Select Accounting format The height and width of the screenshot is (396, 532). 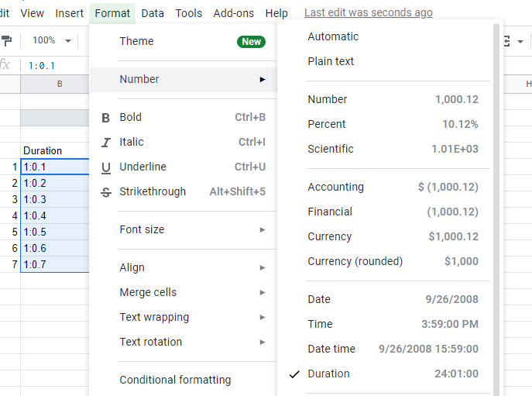point(386,187)
